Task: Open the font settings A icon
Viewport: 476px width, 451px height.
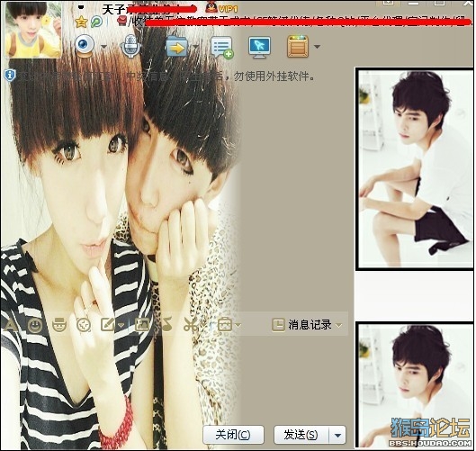Action: 10,325
